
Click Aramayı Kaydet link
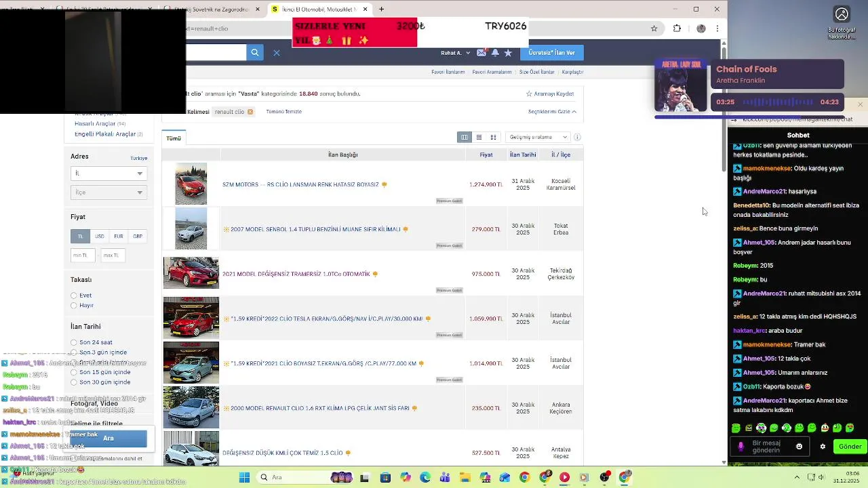point(550,94)
